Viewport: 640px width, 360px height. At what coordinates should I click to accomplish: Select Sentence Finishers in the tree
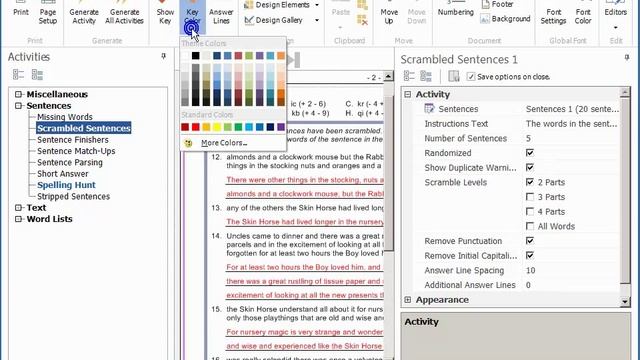tap(73, 140)
